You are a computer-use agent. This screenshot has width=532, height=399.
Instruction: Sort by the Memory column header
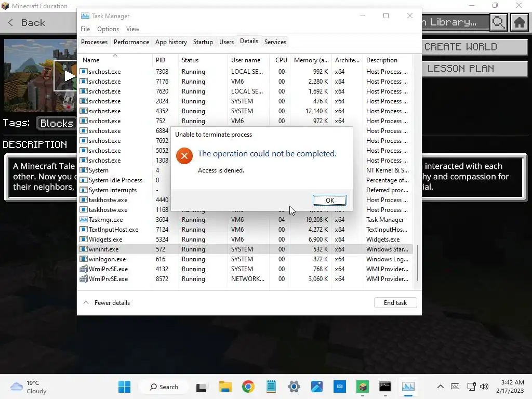pos(311,60)
